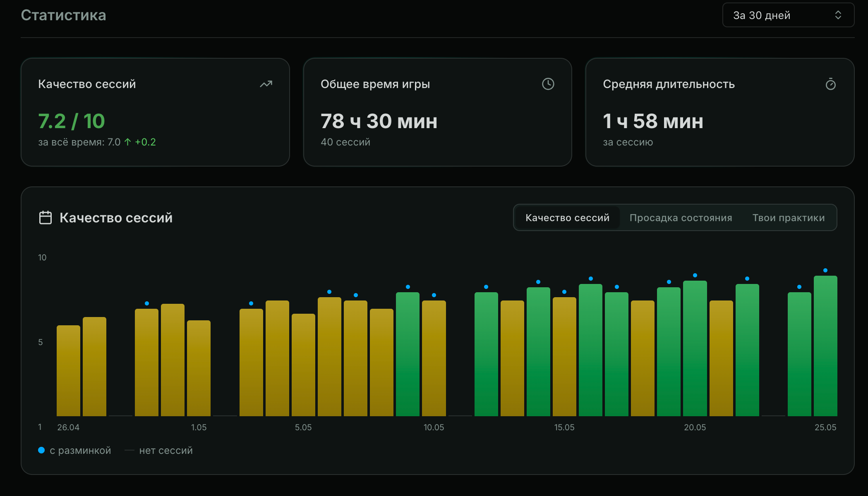Click the green up arrow next to +0.2

128,142
